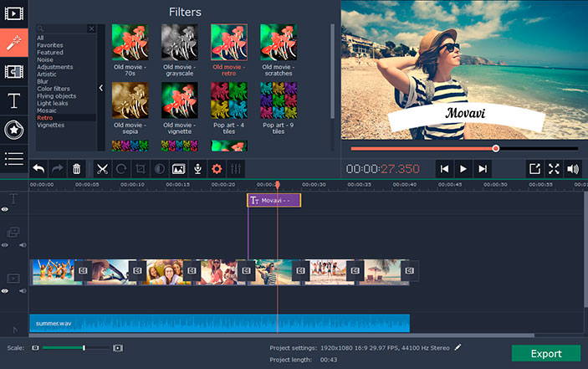Open the Transitions tab in left sidebar

14,72
